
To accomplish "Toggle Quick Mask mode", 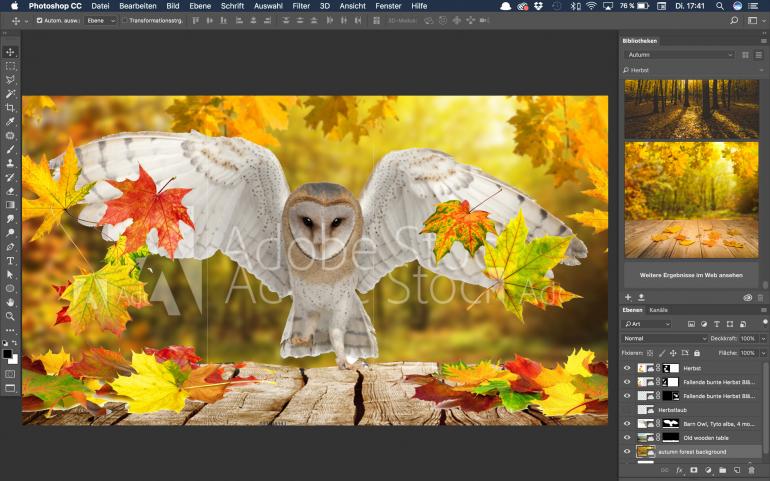I will (10, 374).
